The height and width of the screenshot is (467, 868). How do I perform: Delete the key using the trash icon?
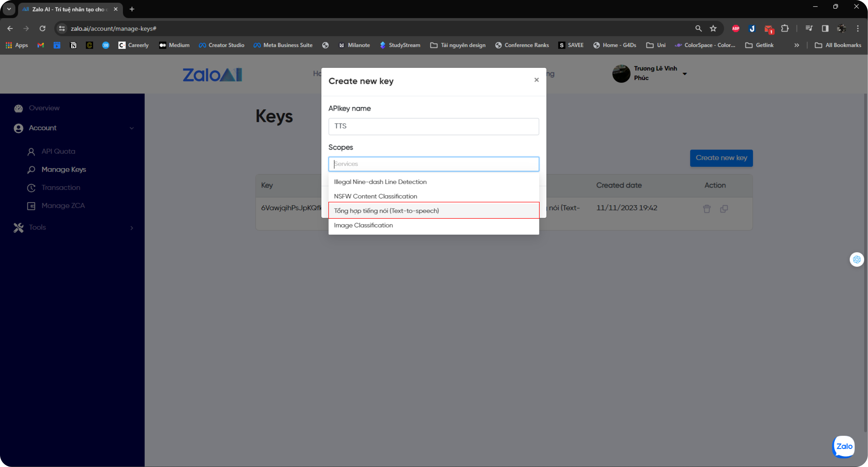pos(707,209)
